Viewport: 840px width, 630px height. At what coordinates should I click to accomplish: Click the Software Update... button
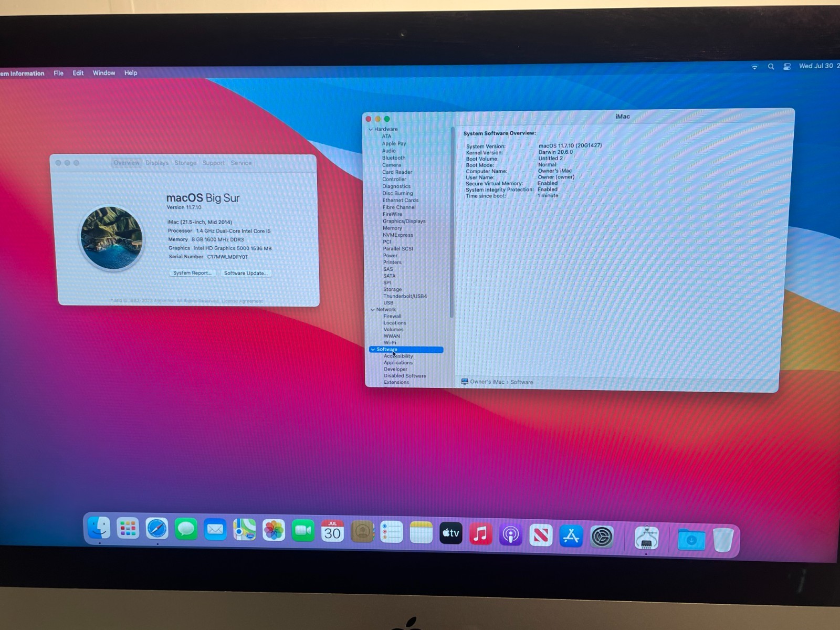tap(246, 273)
